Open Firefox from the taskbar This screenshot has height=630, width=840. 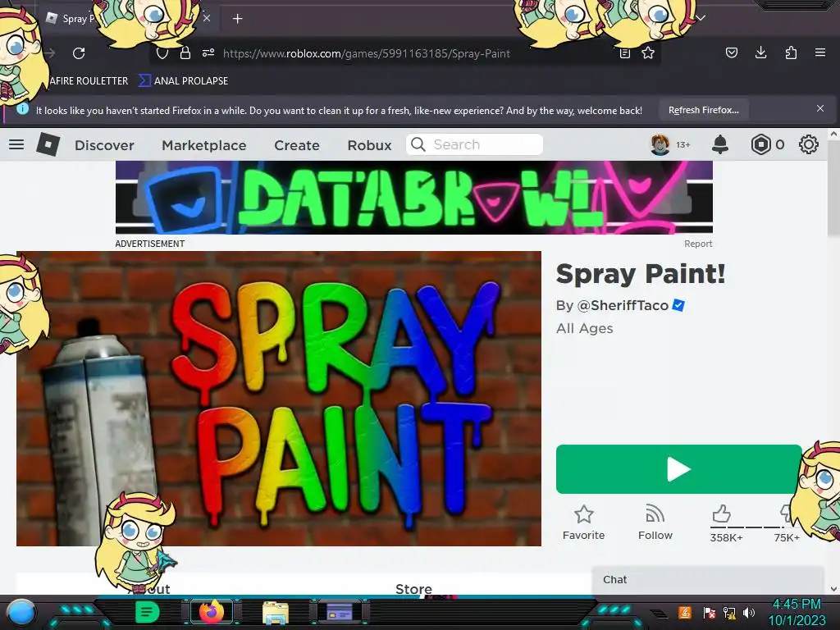[x=212, y=611]
